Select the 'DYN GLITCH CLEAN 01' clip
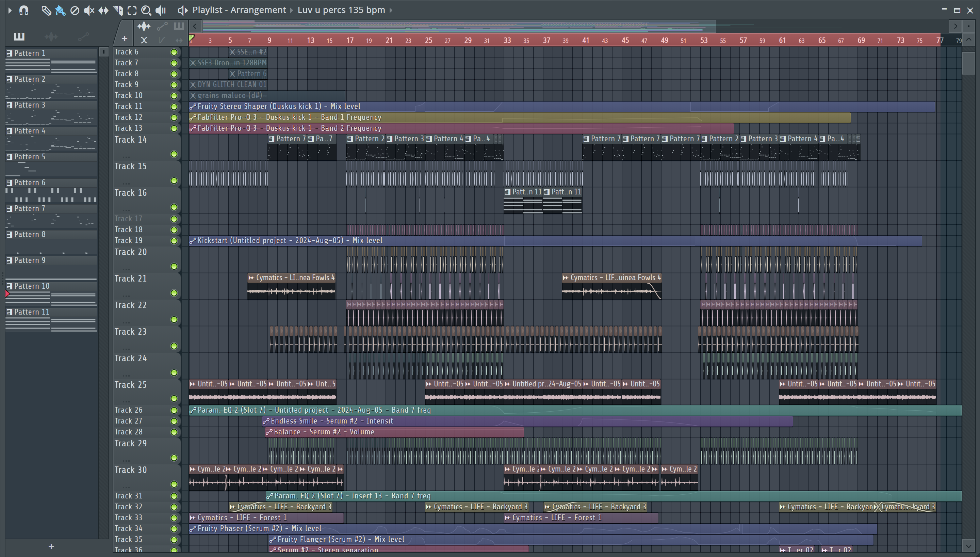 228,84
